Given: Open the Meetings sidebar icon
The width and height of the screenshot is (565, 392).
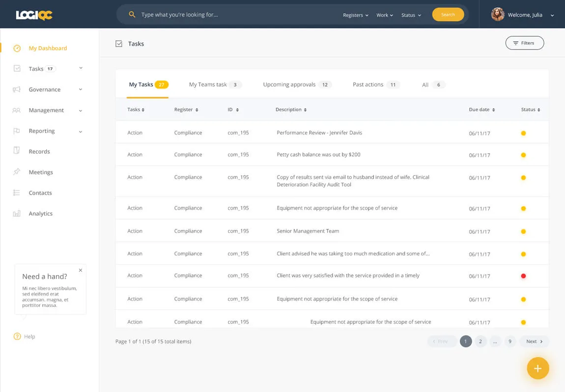Looking at the screenshot, I should coord(18,172).
